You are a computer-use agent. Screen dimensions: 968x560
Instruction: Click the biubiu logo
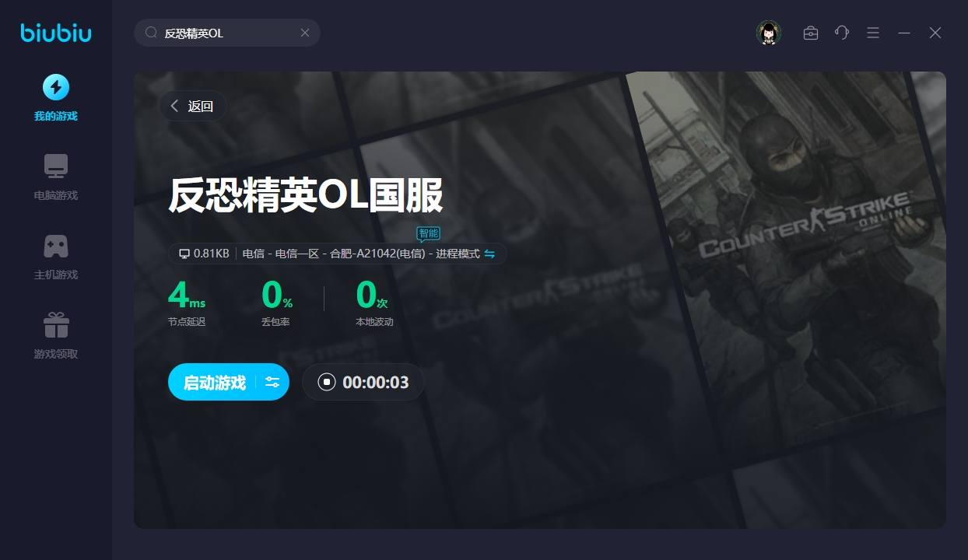tap(55, 33)
